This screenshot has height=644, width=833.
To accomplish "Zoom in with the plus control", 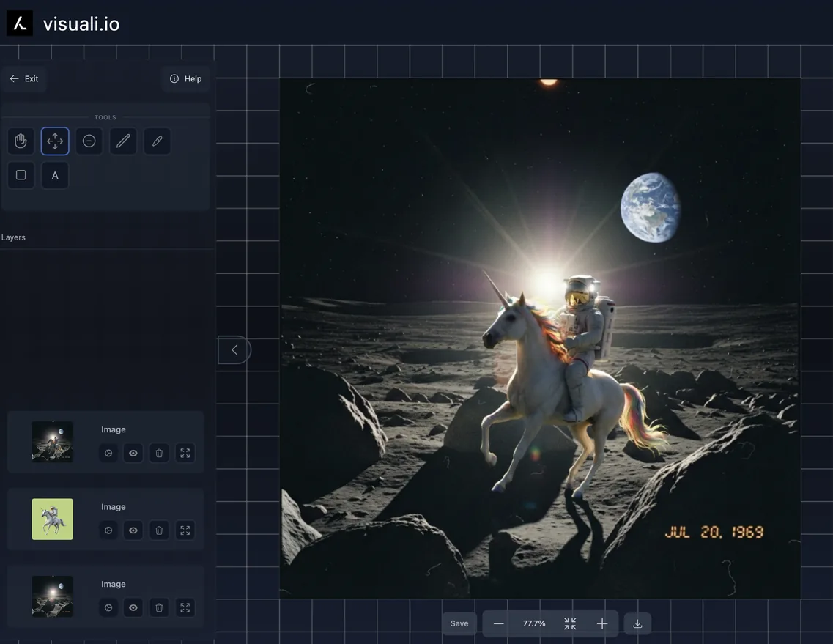I will tap(601, 623).
